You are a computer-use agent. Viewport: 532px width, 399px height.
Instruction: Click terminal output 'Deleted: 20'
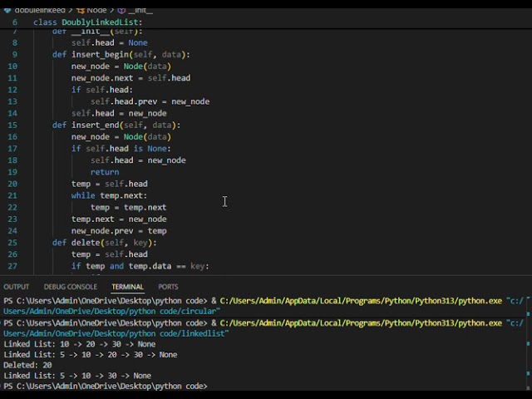click(27, 365)
